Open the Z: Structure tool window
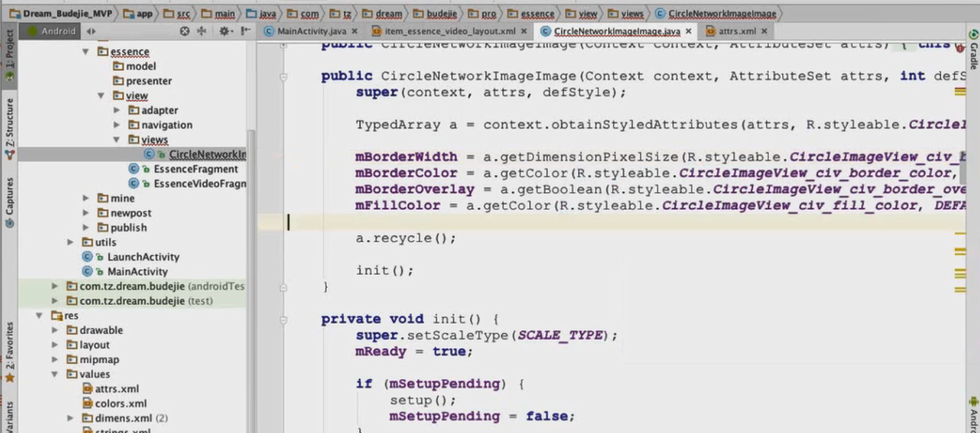This screenshot has width=980, height=433. 9,129
